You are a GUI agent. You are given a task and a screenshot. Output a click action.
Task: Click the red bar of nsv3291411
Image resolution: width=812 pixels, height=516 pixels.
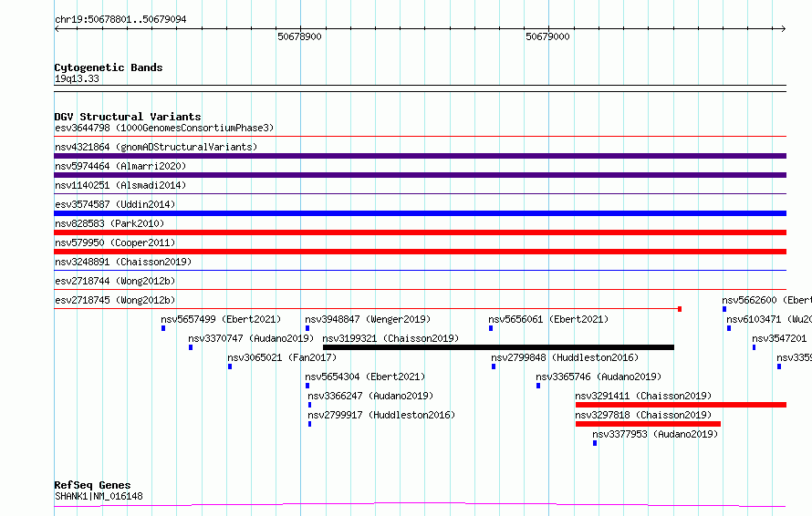pos(681,405)
